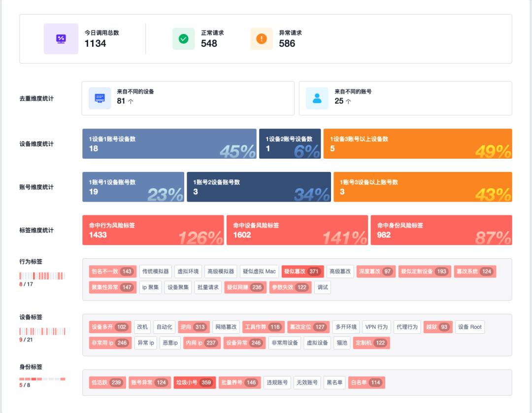Select the 高级篡改 tag

click(x=340, y=272)
